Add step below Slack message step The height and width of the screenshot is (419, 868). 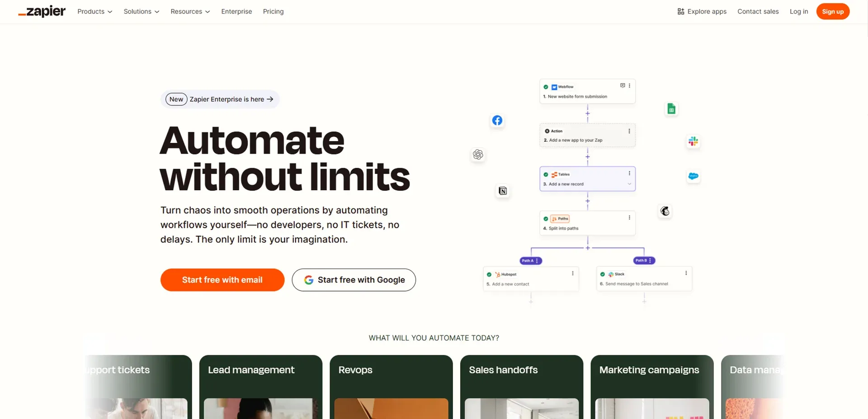[644, 301]
